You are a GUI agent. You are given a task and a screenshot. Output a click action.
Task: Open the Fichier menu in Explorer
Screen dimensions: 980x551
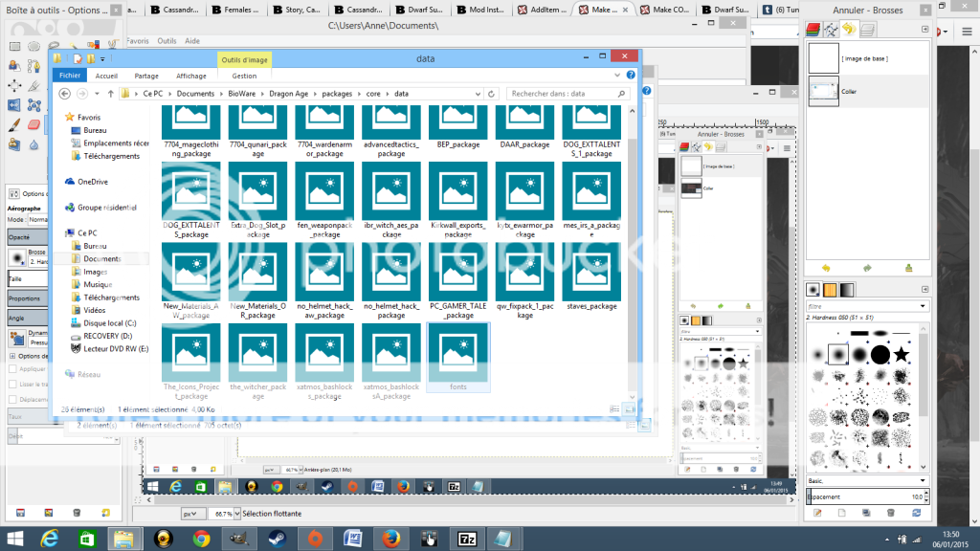pos(70,76)
